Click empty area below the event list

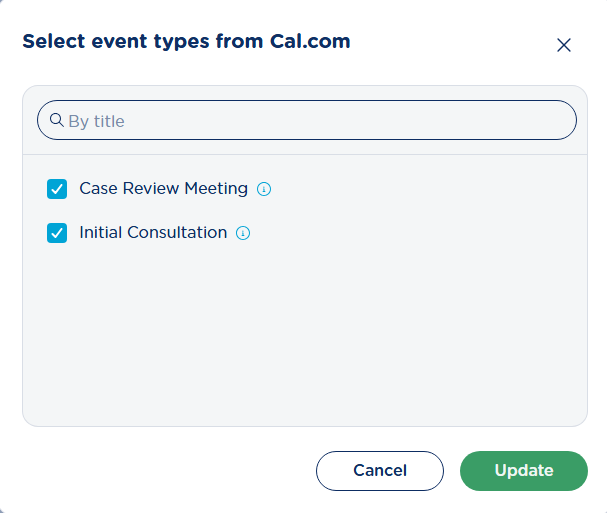(x=304, y=340)
